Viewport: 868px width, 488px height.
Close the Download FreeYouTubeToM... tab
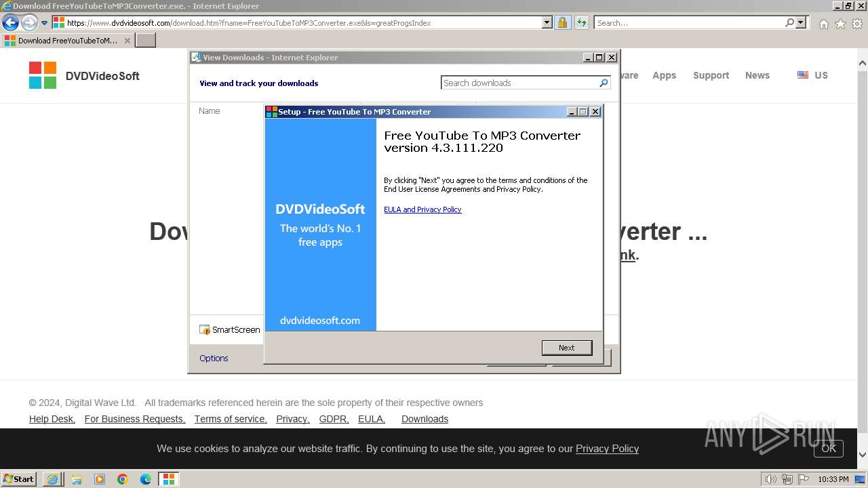[x=127, y=41]
